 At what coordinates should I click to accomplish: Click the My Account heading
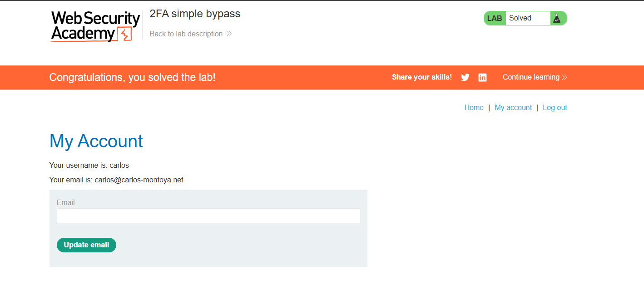tap(96, 141)
